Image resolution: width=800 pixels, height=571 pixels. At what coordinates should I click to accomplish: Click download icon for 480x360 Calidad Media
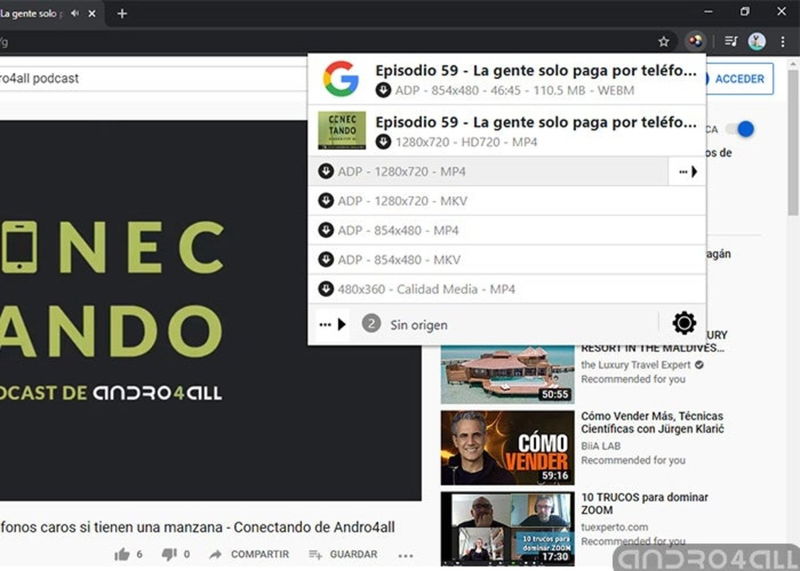coord(326,289)
